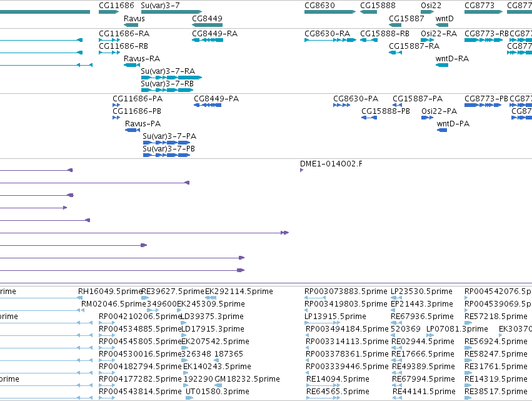Select transcript CG11686-RB label
This screenshot has height=401, width=532.
click(123, 46)
